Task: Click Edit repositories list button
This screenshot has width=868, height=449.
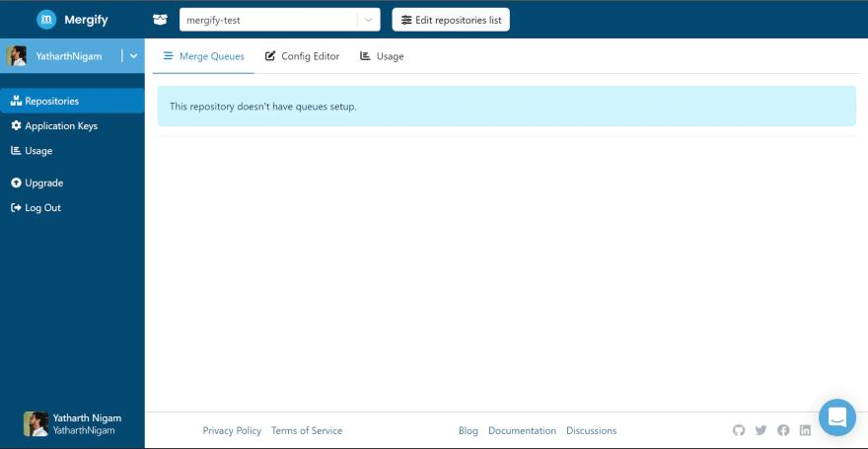Action: tap(451, 20)
